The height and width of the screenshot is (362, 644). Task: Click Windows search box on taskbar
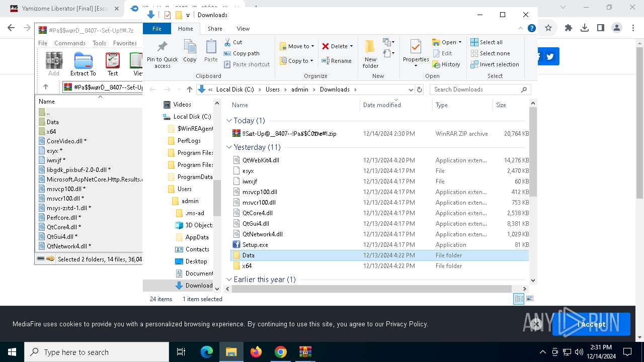(97, 352)
